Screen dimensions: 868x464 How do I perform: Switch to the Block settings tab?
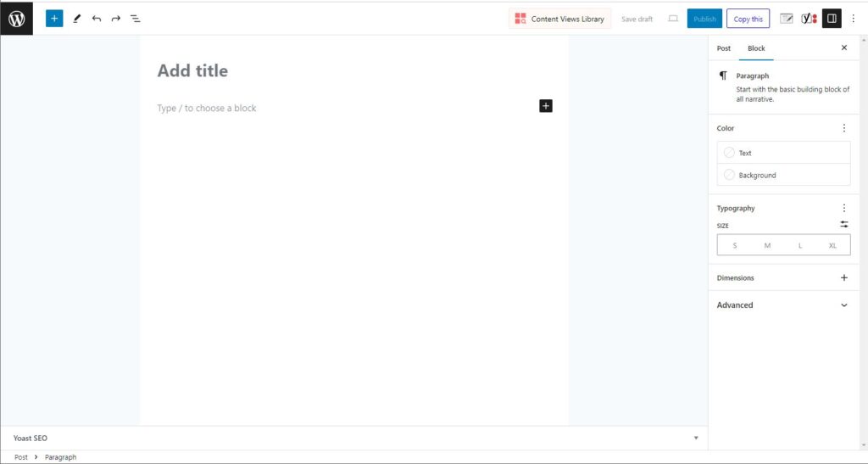coord(756,48)
